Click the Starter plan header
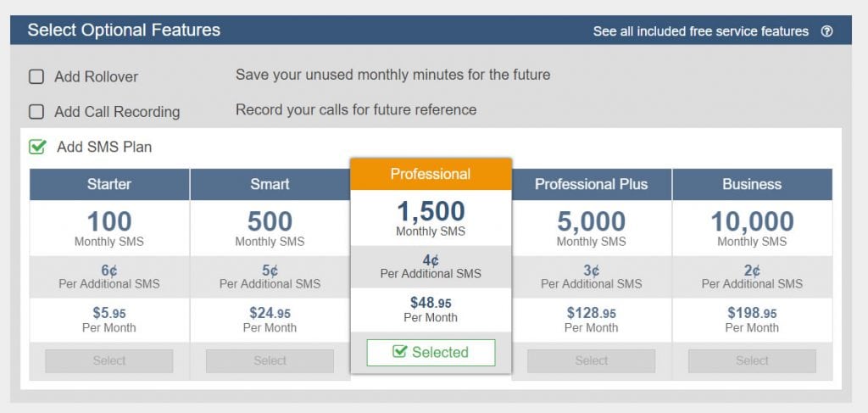 109,184
